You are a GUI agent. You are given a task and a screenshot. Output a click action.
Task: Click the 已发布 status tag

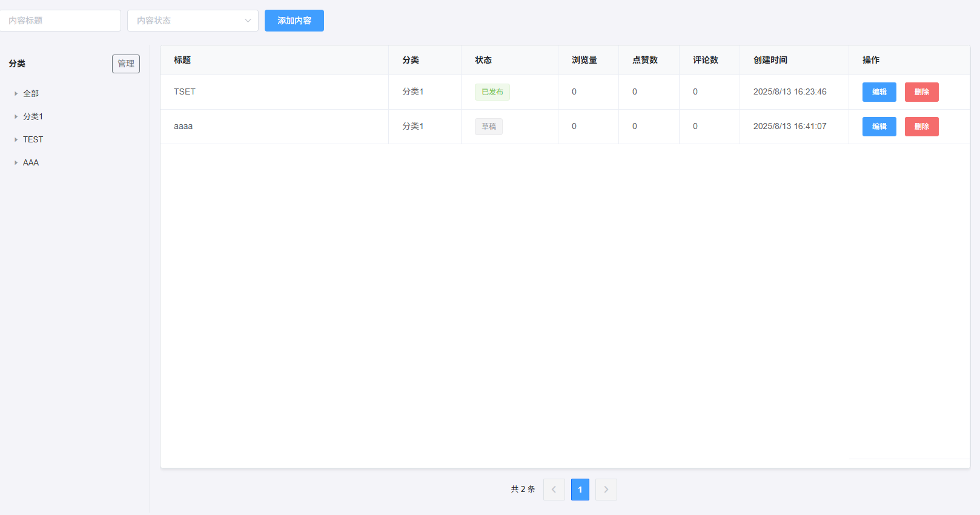point(492,92)
